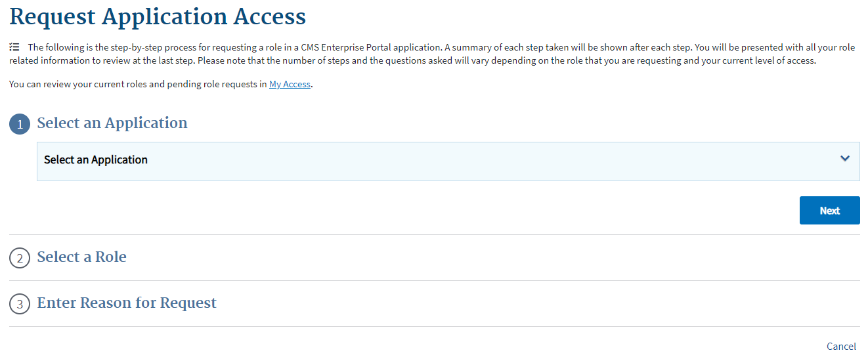
Task: Click the "Select an Application" step heading
Action: 112,123
